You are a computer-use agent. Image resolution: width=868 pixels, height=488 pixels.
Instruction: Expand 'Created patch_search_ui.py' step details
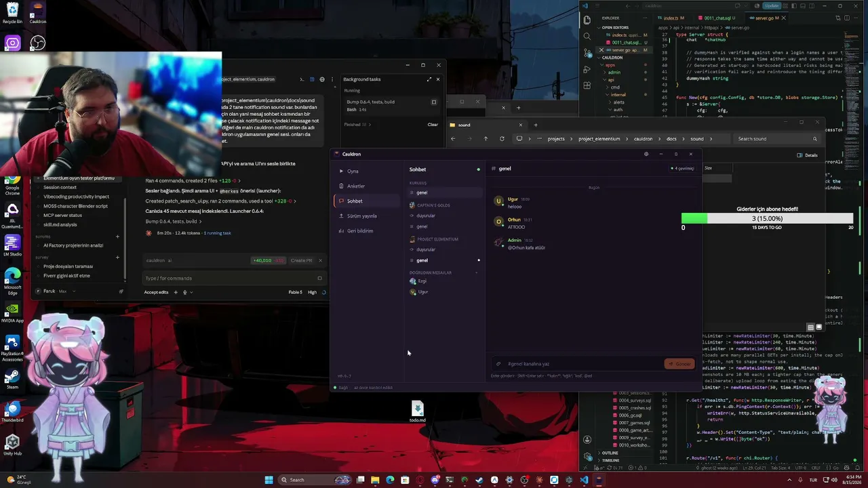coord(220,201)
